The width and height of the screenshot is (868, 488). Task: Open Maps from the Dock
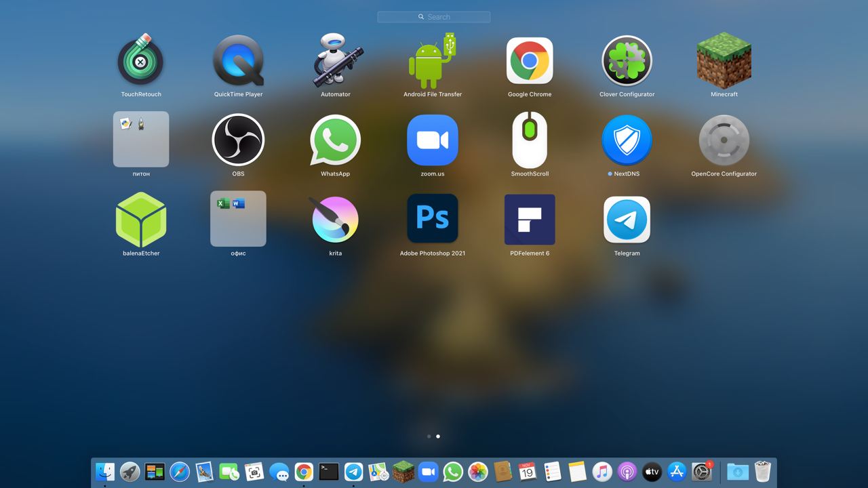(378, 472)
